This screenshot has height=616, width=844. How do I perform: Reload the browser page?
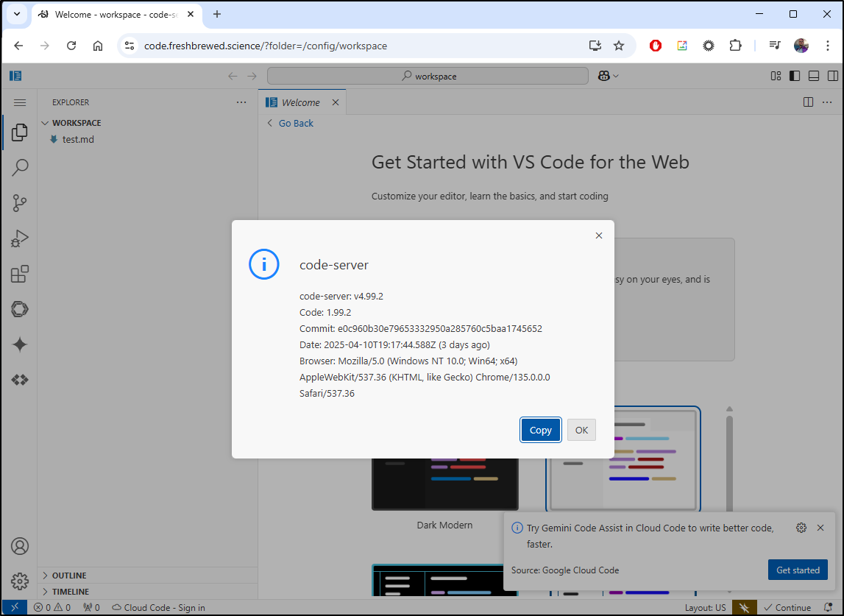71,46
